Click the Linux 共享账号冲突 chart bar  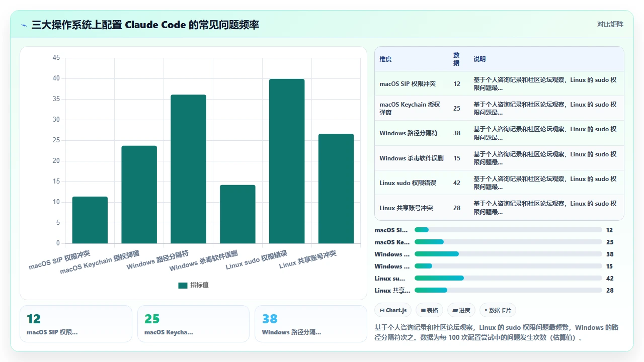tap(336, 189)
